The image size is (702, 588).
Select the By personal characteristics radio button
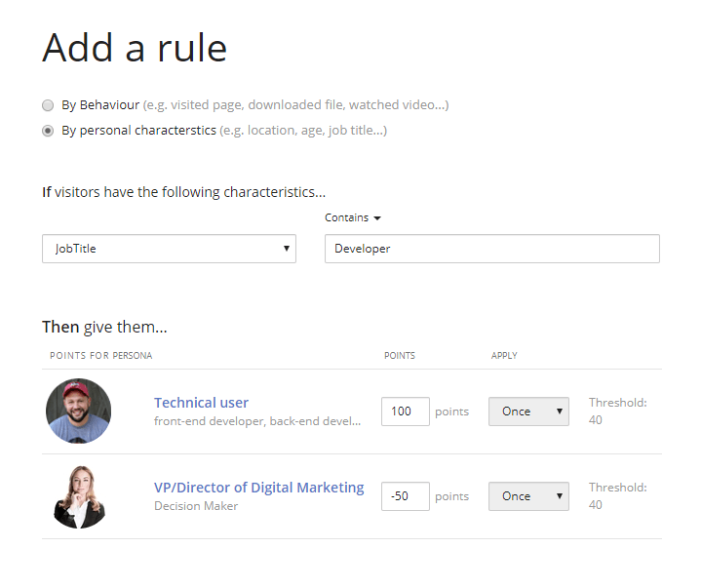(48, 131)
